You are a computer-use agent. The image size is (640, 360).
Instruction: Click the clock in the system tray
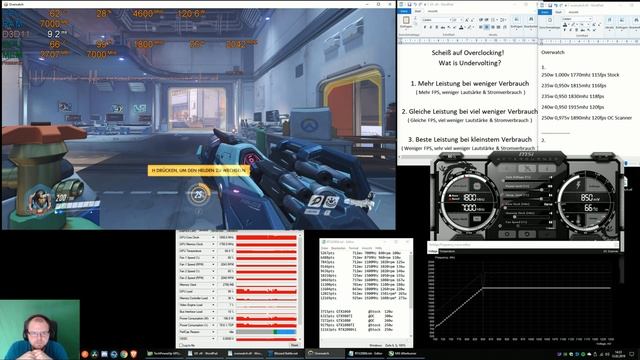coord(618,353)
